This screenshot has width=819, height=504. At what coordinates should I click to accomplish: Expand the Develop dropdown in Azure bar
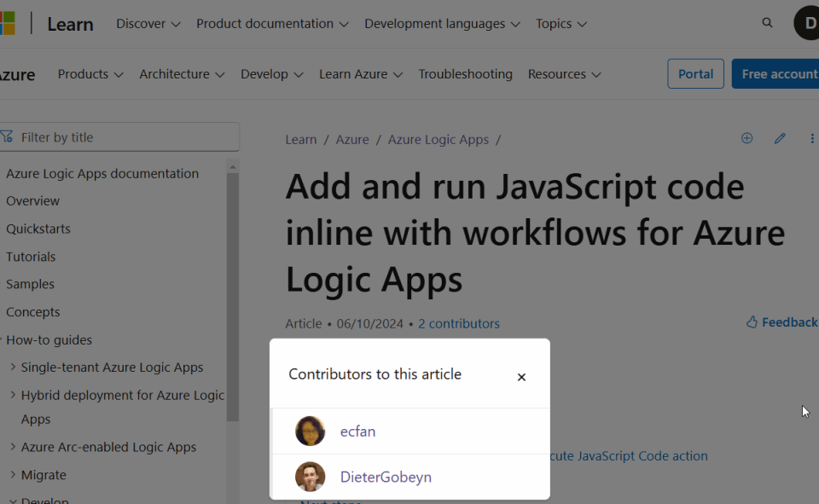pyautogui.click(x=271, y=74)
